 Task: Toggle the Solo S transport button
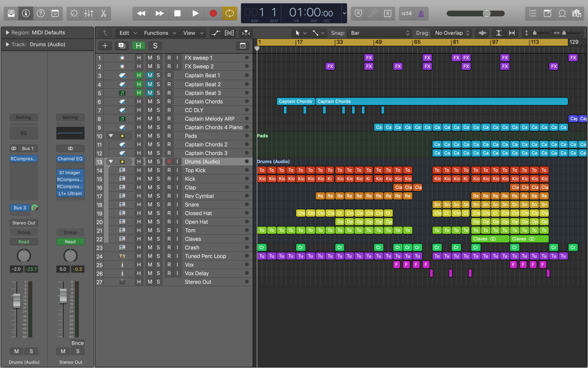click(388, 13)
